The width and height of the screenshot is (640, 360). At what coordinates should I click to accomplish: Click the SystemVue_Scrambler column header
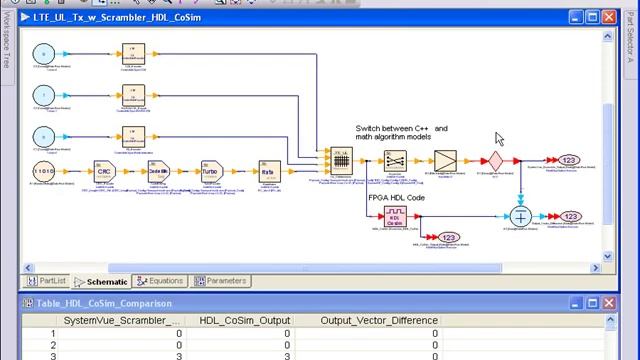point(121,320)
